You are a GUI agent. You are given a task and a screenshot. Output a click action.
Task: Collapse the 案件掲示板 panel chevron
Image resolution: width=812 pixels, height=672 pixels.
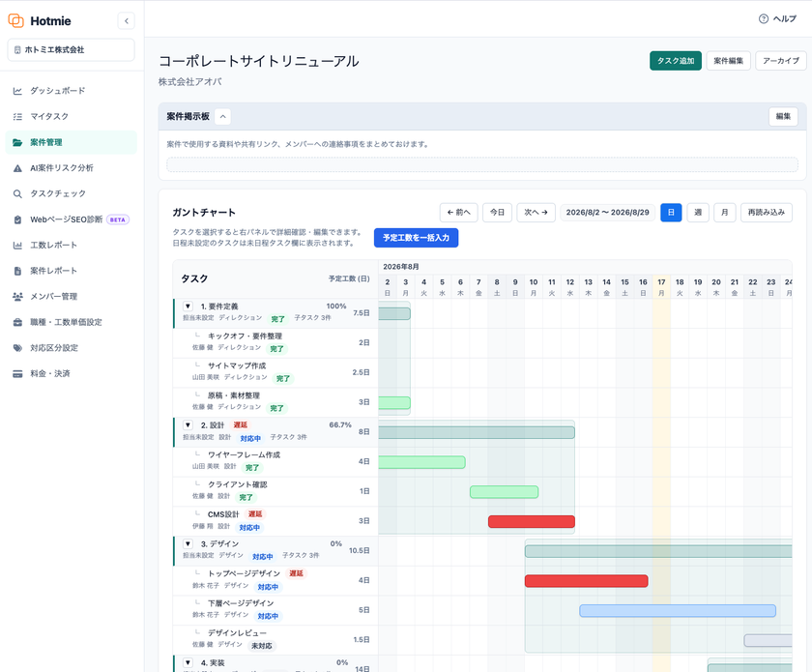click(x=222, y=117)
